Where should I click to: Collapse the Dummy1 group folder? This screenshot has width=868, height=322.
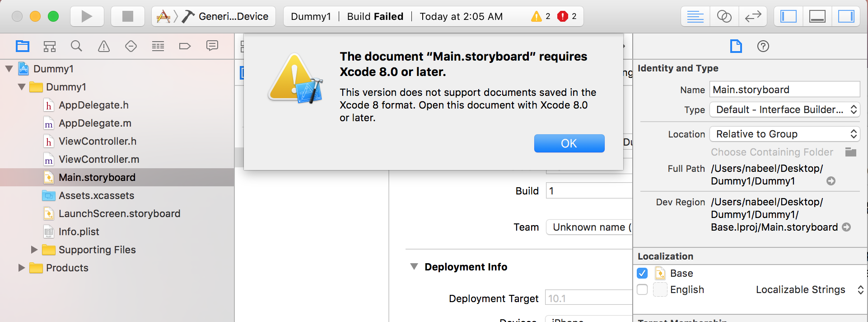click(22, 87)
